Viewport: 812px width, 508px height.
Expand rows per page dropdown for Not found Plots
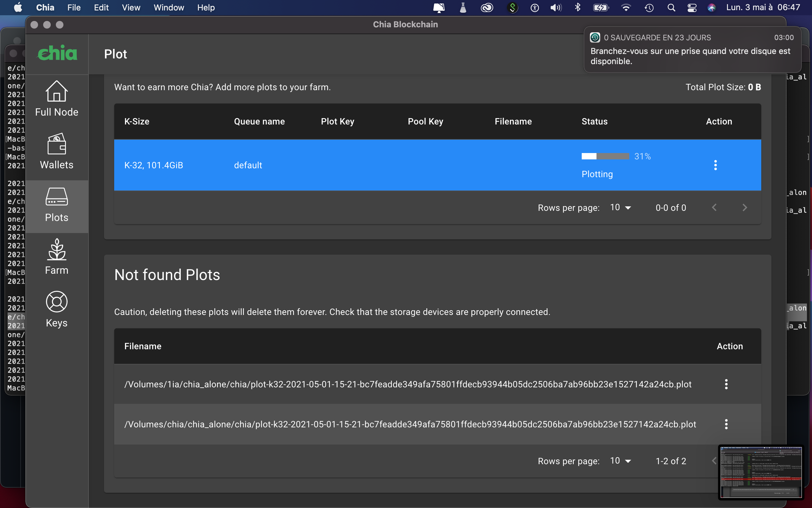[x=620, y=461]
